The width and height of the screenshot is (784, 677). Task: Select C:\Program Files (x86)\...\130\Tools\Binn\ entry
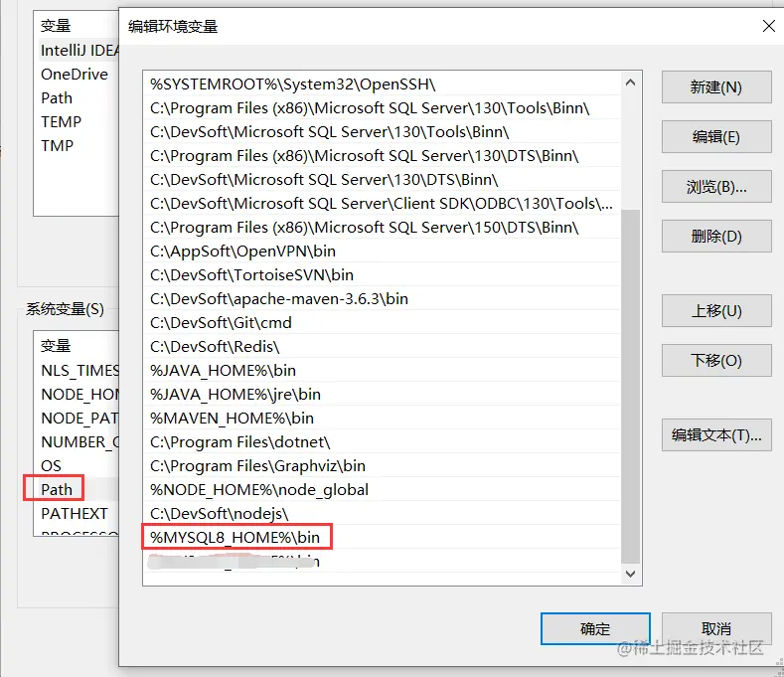coord(382,108)
